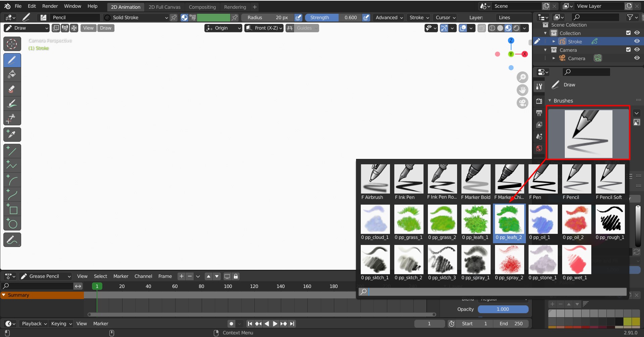Open the Playback popover
The width and height of the screenshot is (644, 337).
tap(34, 324)
